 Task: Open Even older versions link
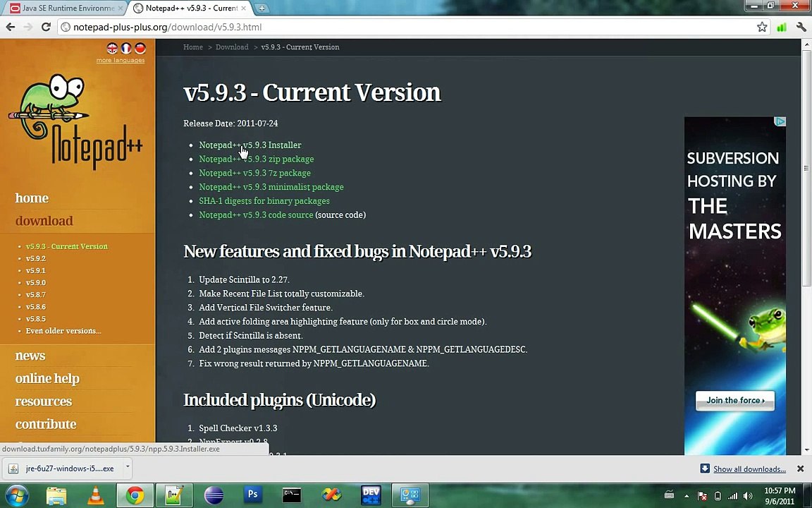[63, 331]
